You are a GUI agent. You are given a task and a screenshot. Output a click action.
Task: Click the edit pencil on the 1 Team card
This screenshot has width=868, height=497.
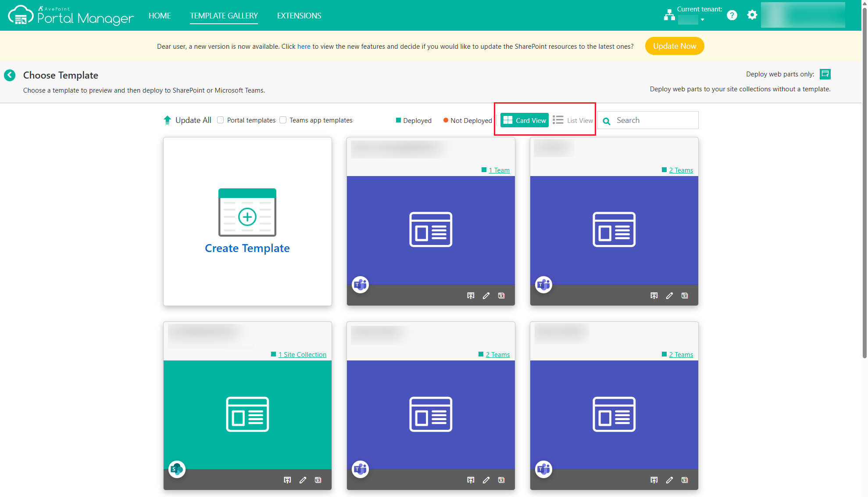pos(486,295)
